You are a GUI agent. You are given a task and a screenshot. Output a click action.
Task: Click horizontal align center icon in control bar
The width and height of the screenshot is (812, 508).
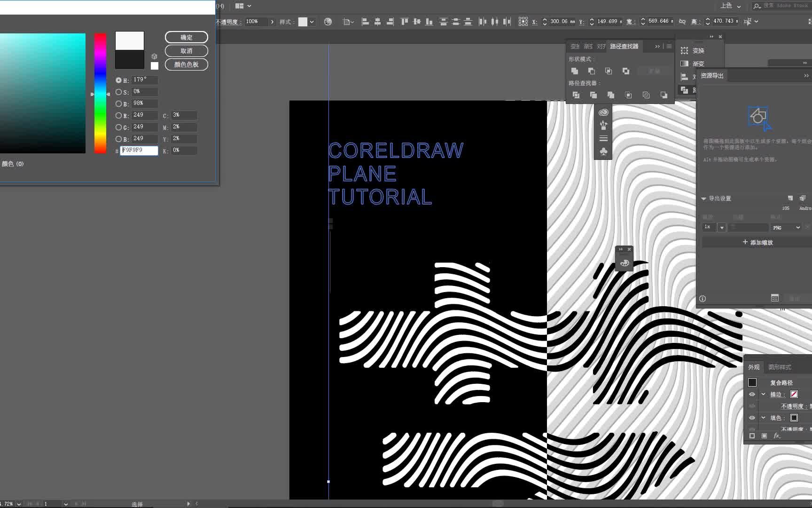377,22
